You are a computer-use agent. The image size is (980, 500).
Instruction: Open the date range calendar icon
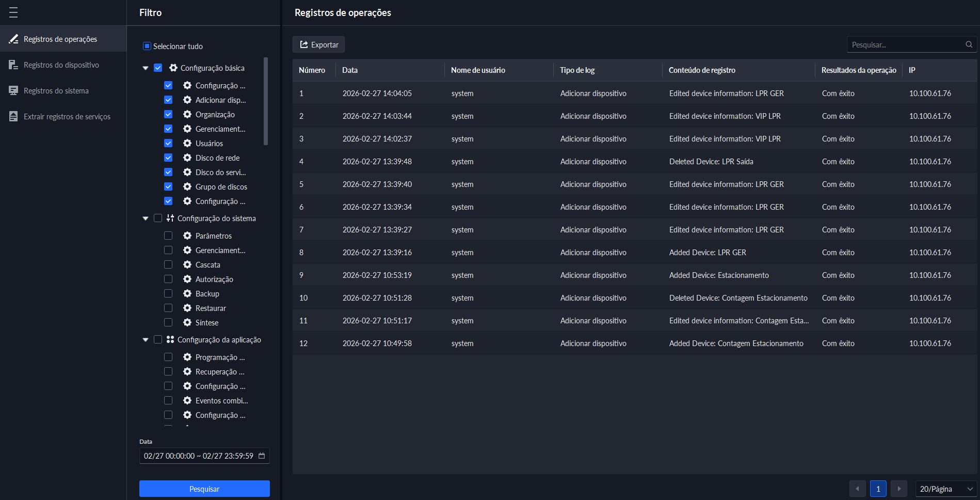pyautogui.click(x=262, y=456)
